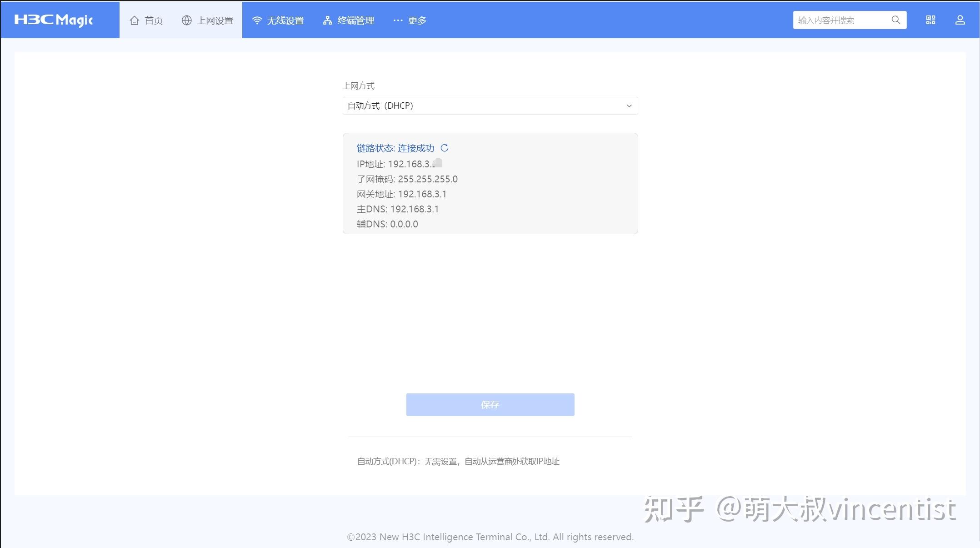
Task: Open the apps grid icon top right
Action: coord(930,20)
